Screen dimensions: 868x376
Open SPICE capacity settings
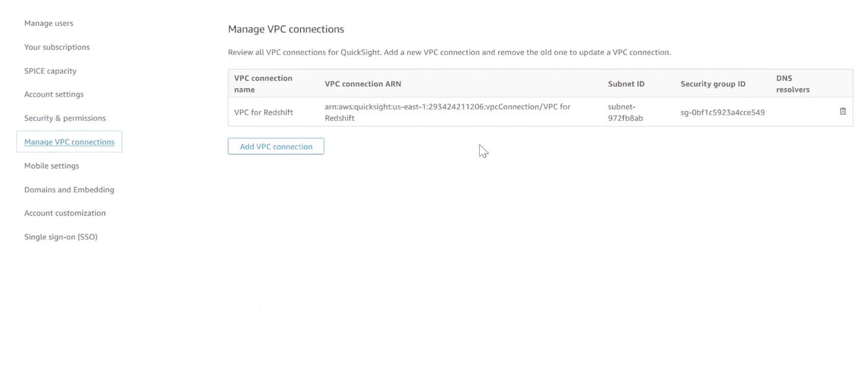pyautogui.click(x=50, y=71)
